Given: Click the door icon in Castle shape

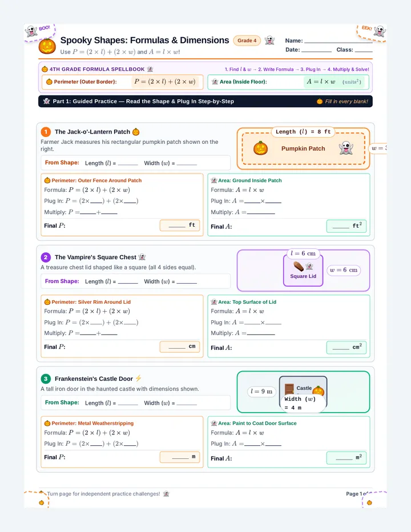Looking at the screenshot, I should pyautogui.click(x=289, y=389).
